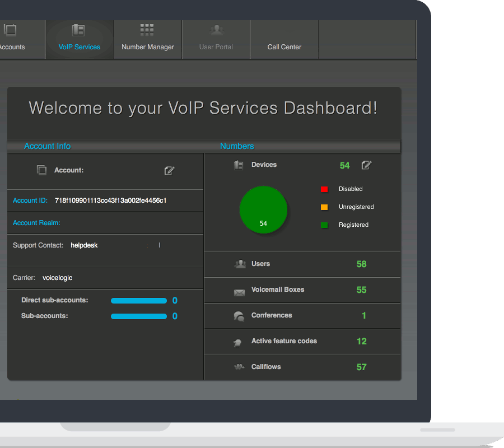The width and height of the screenshot is (504, 448).
Task: Click the Users count 58
Action: tap(362, 264)
